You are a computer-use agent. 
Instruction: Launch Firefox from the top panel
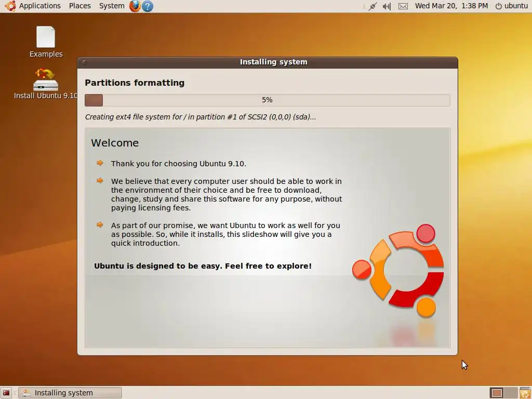coord(135,6)
